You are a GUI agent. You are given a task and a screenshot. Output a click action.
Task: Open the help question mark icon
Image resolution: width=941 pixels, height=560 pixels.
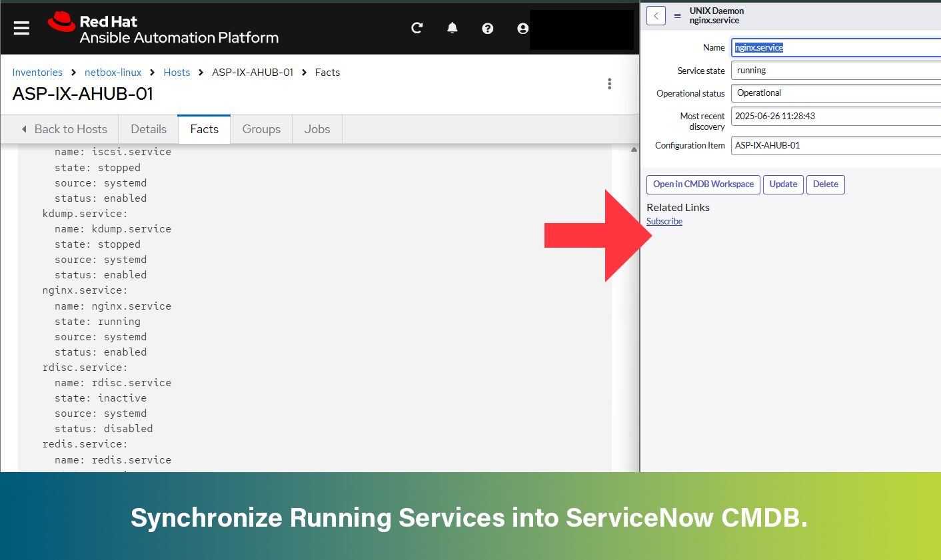pos(488,28)
